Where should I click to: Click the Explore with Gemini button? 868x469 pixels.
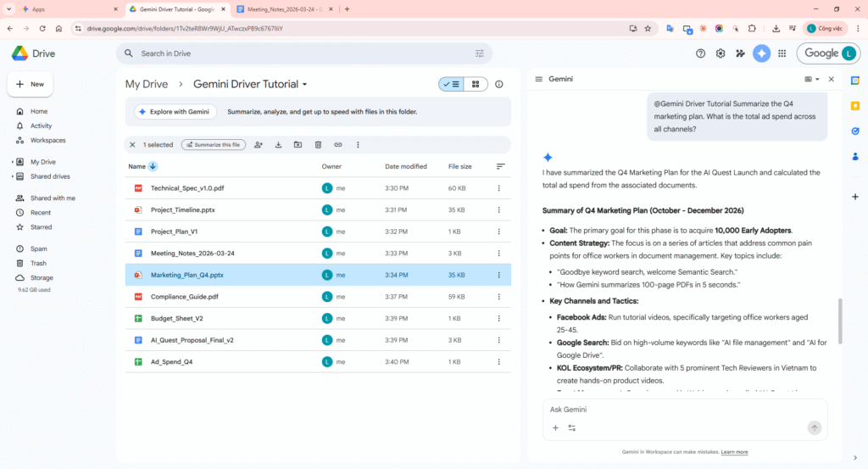[x=175, y=111]
